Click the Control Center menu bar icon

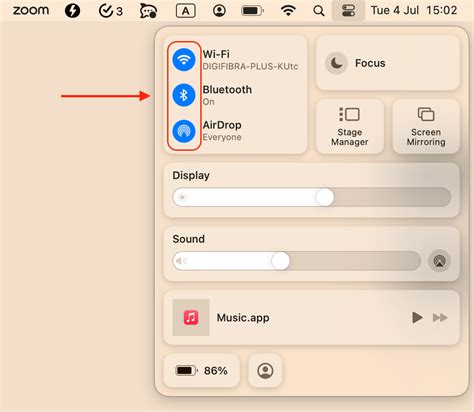coord(348,11)
